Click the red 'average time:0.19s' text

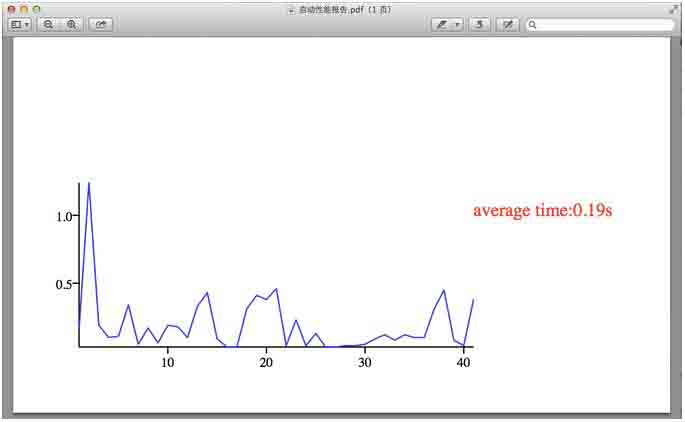(543, 210)
